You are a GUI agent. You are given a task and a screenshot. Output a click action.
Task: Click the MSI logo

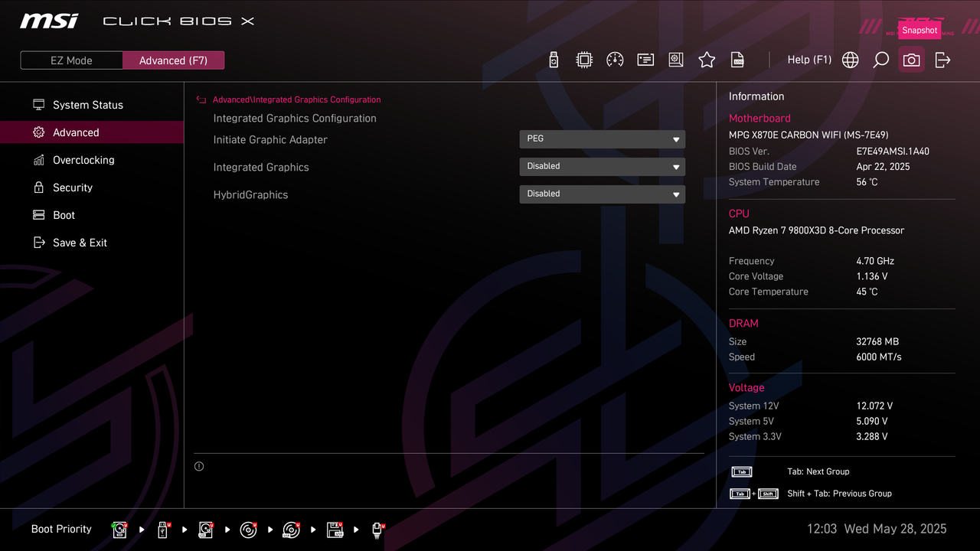point(49,21)
